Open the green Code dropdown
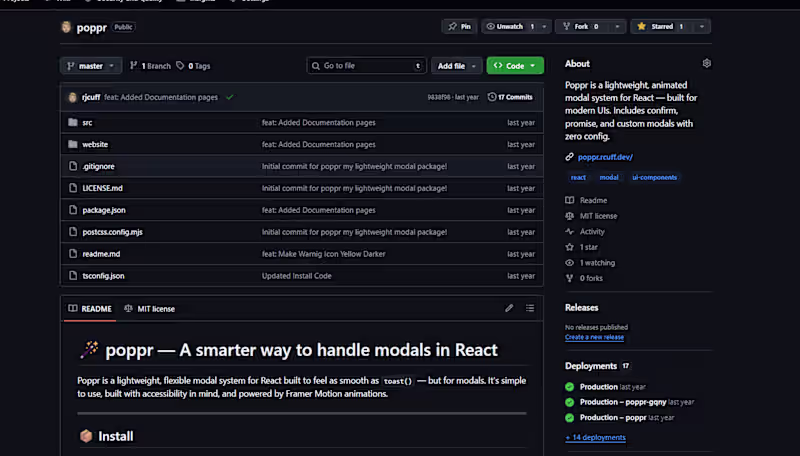 point(515,66)
